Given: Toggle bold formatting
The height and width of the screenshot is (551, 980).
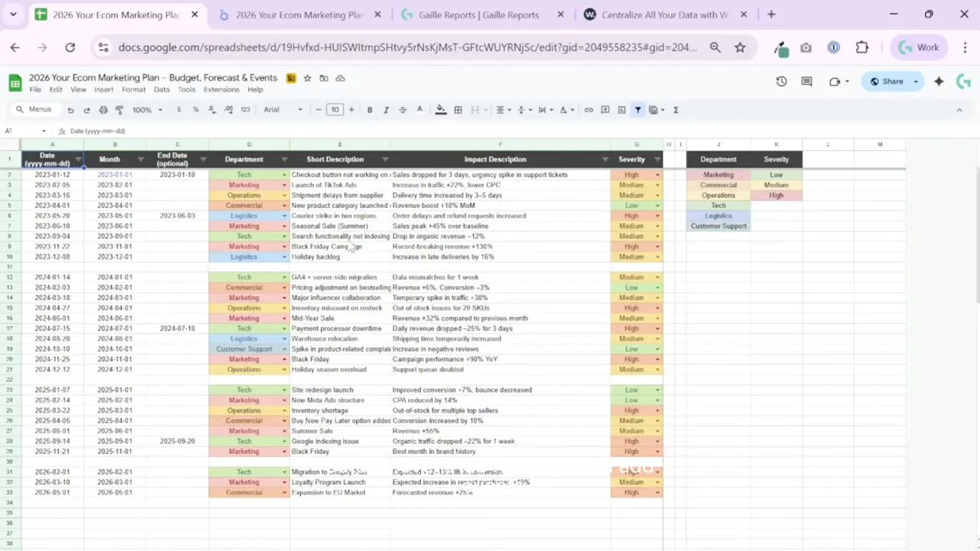Looking at the screenshot, I should [x=370, y=109].
